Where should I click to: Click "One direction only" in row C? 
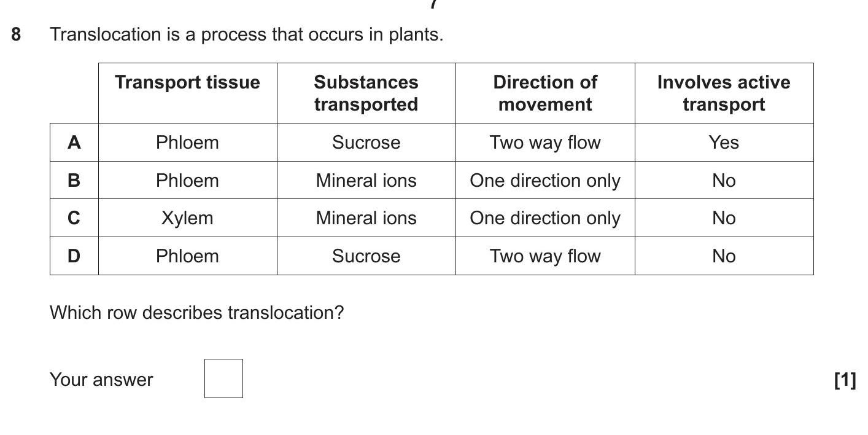[545, 218]
